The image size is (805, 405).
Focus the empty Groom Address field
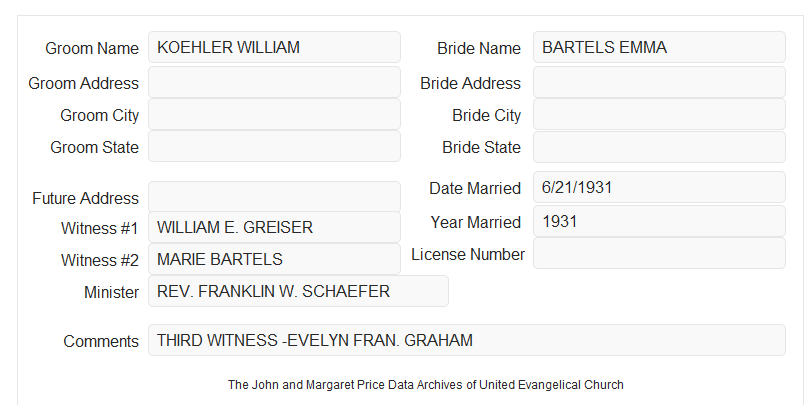coord(274,82)
